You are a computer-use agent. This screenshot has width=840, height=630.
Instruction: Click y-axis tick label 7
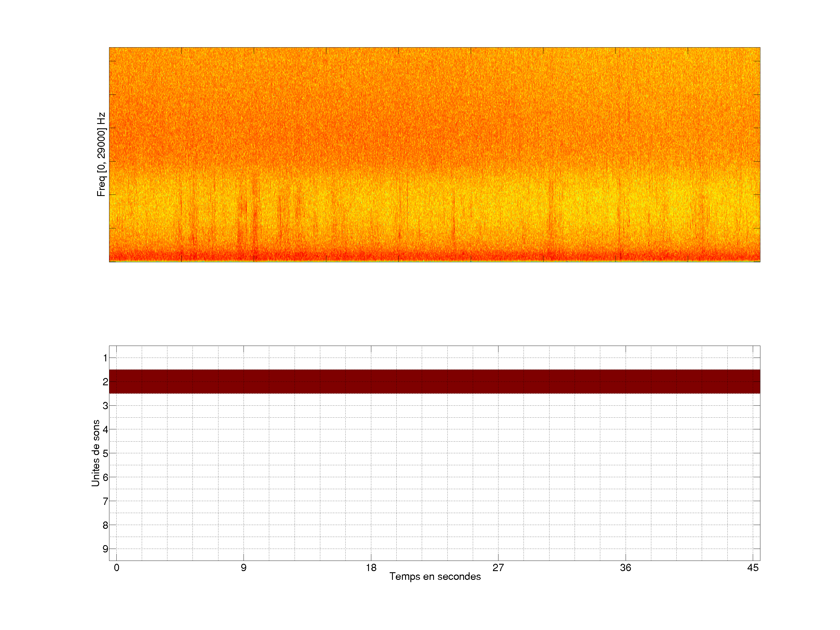[x=105, y=501]
